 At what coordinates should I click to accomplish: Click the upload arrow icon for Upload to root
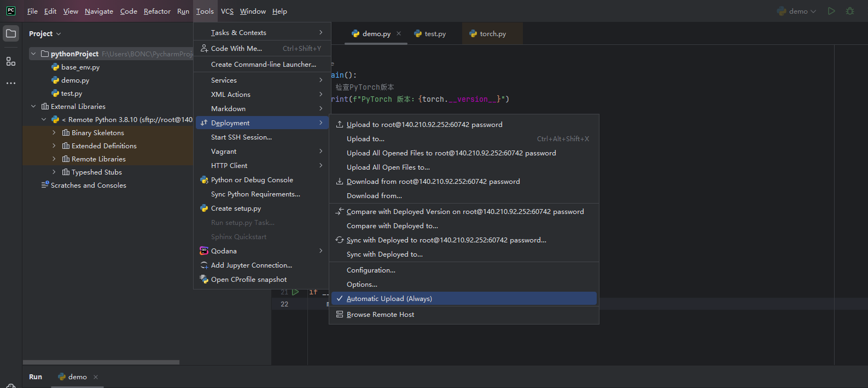[340, 124]
